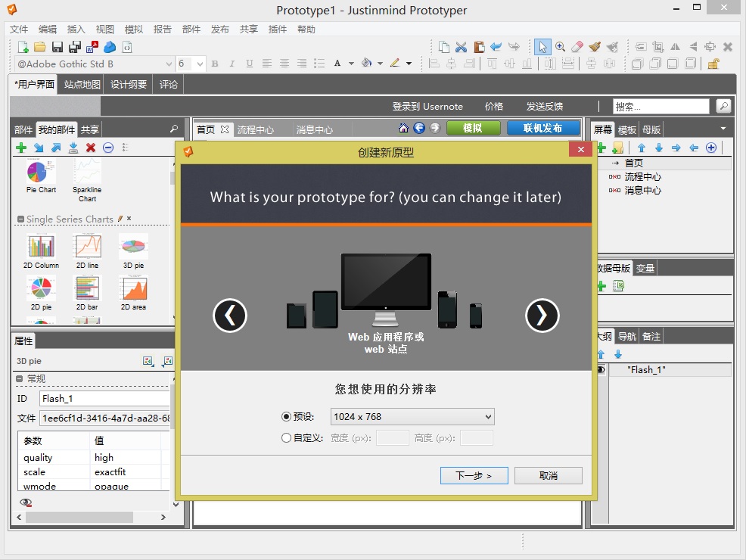Click the previous arrow in prototype carousel
The height and width of the screenshot is (560, 746).
coord(230,316)
